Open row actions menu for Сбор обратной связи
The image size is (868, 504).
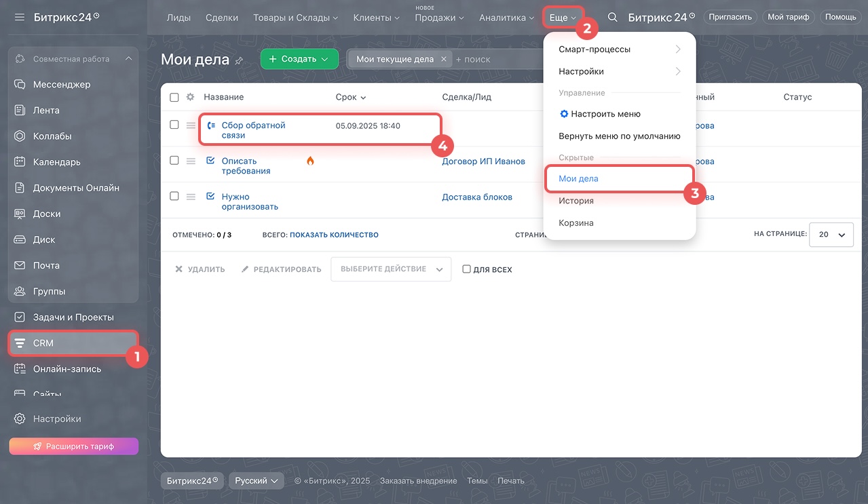pos(191,125)
